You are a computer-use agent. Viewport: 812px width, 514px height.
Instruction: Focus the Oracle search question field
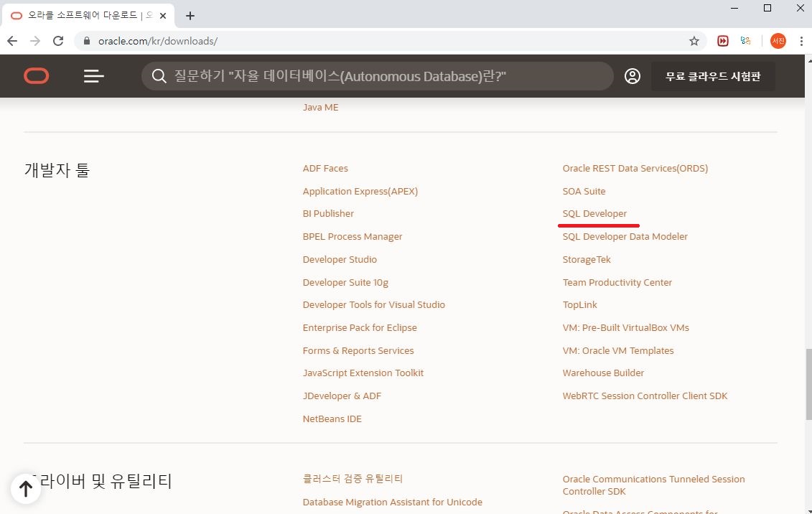[x=377, y=76]
